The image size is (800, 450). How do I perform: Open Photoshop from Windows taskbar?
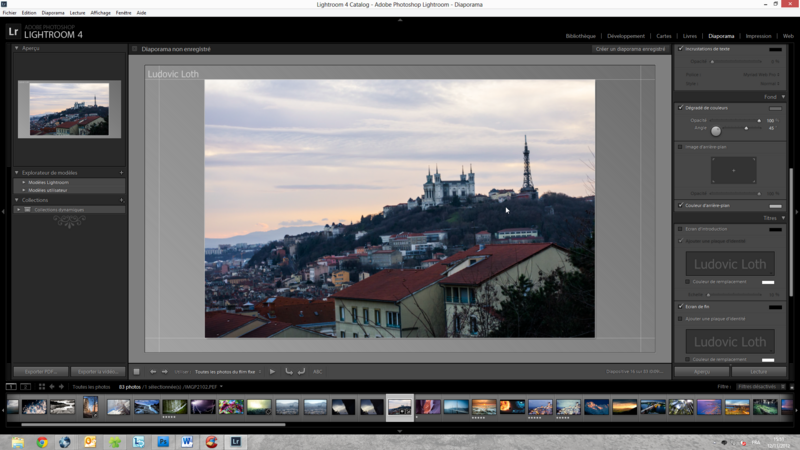coord(163,441)
